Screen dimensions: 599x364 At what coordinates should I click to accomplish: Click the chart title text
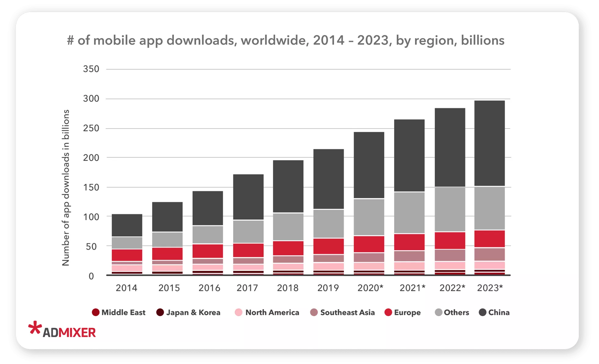286,40
